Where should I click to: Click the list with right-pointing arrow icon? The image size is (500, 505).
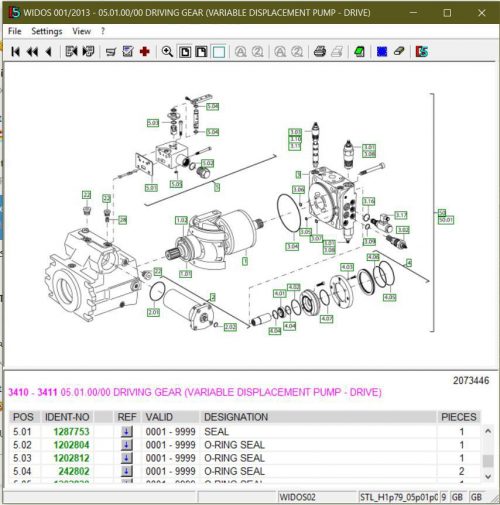coord(88,52)
